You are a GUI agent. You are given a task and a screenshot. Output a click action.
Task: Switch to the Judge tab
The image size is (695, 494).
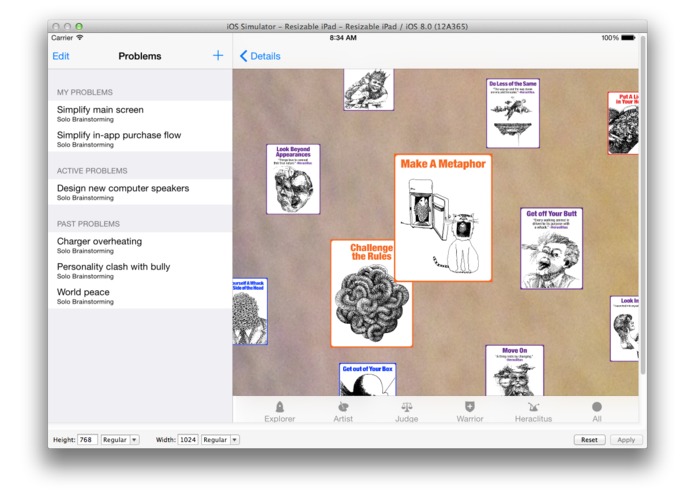(x=406, y=412)
